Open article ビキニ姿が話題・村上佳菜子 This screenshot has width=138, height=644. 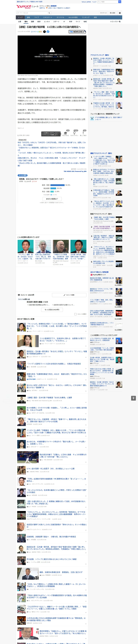(x=51, y=469)
